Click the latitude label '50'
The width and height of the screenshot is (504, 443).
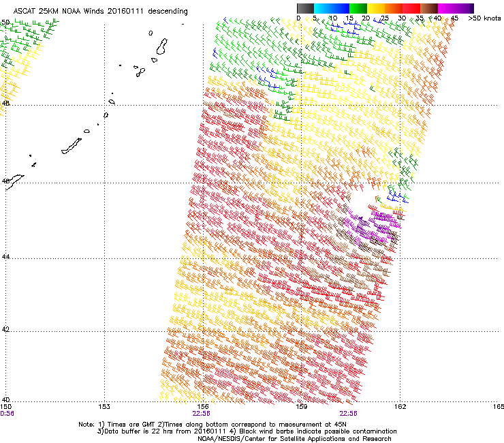(5, 22)
